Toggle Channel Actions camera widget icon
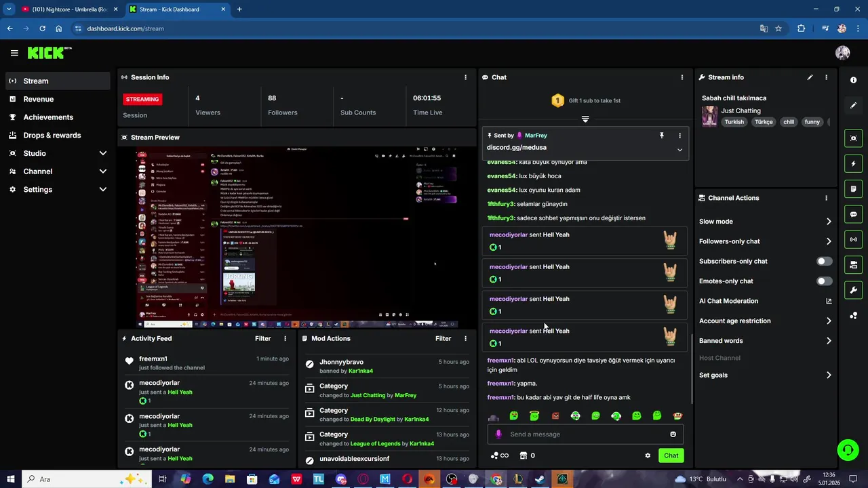The height and width of the screenshot is (488, 868). (853, 264)
